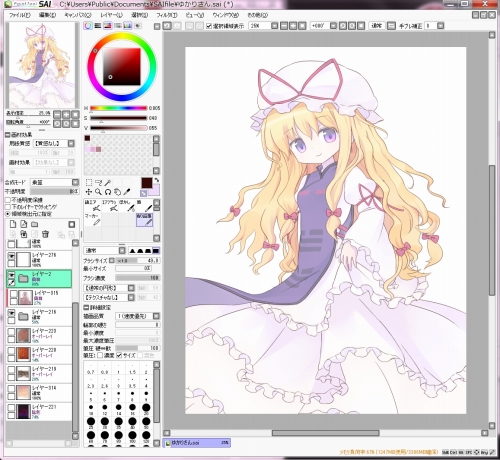Image resolution: width=500 pixels, height=460 pixels.
Task: Open the drawing quality dropdown
Action: [x=156, y=316]
